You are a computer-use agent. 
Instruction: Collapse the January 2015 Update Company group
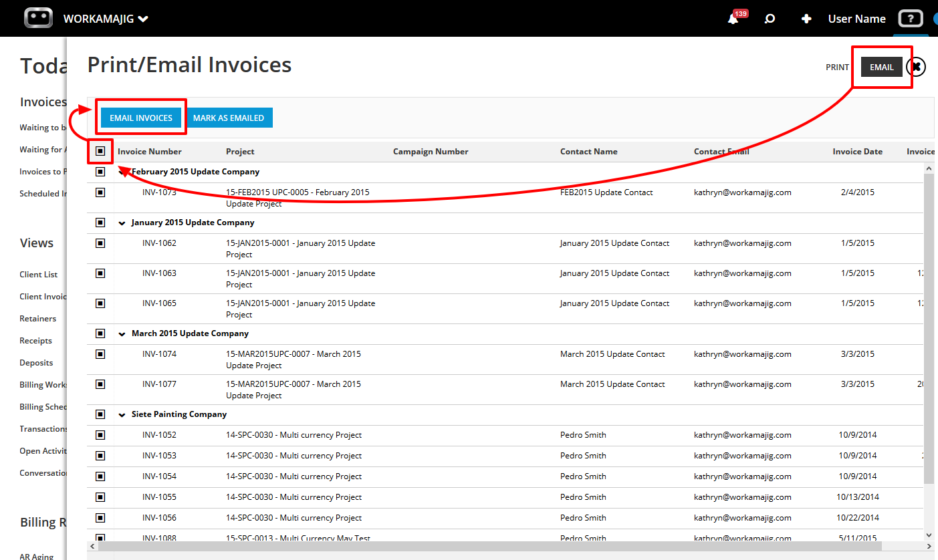click(x=122, y=223)
